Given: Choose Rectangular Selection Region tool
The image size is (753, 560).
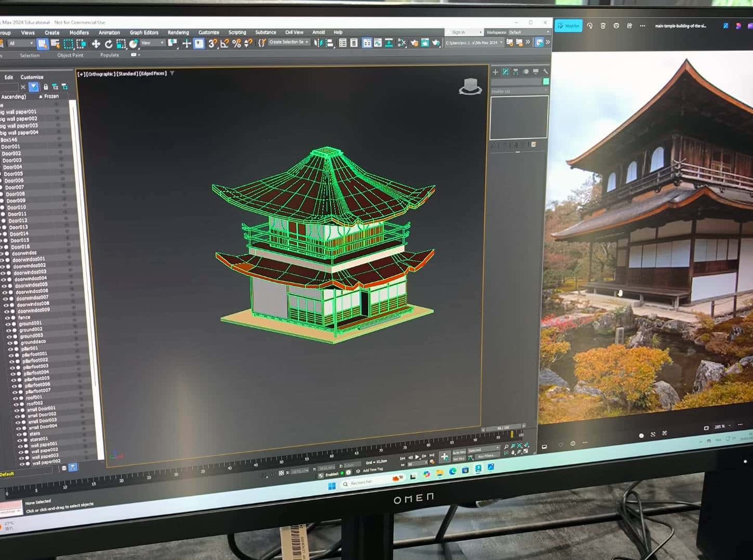Looking at the screenshot, I should 68,44.
